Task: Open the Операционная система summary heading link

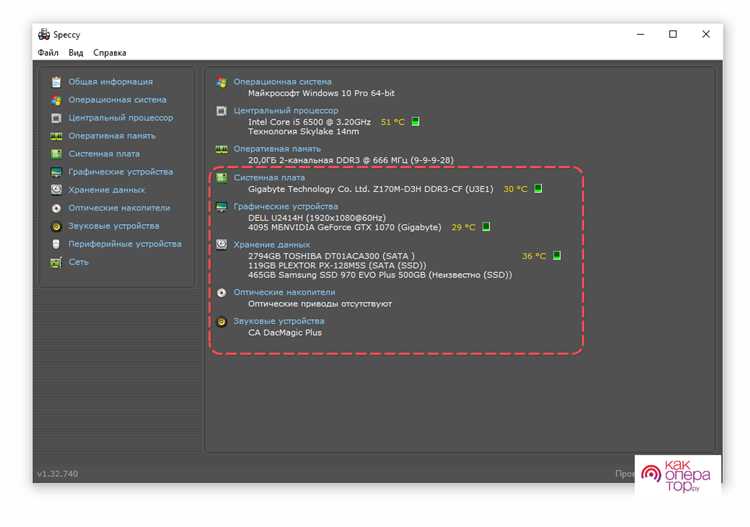Action: point(282,82)
